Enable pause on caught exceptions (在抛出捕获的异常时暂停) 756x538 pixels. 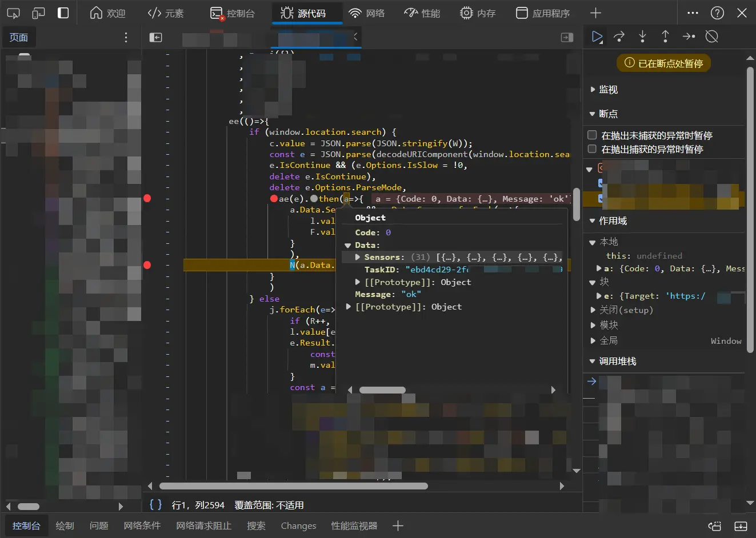click(593, 149)
